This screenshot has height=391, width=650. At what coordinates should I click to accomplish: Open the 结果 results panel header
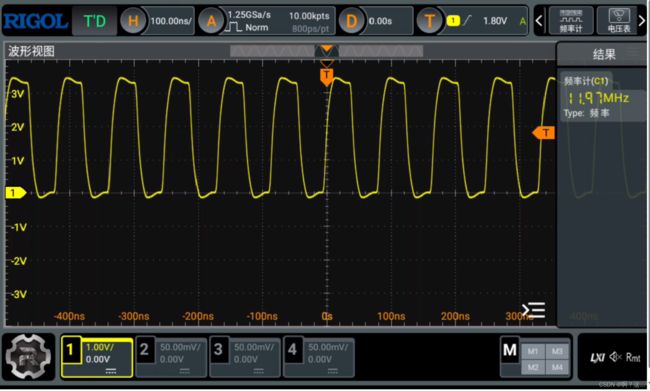tap(604, 54)
